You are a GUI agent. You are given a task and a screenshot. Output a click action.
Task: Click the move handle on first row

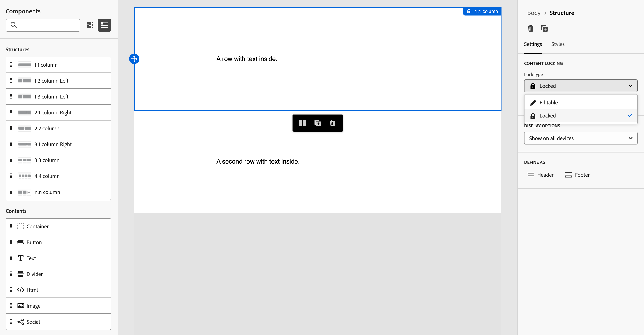click(134, 59)
